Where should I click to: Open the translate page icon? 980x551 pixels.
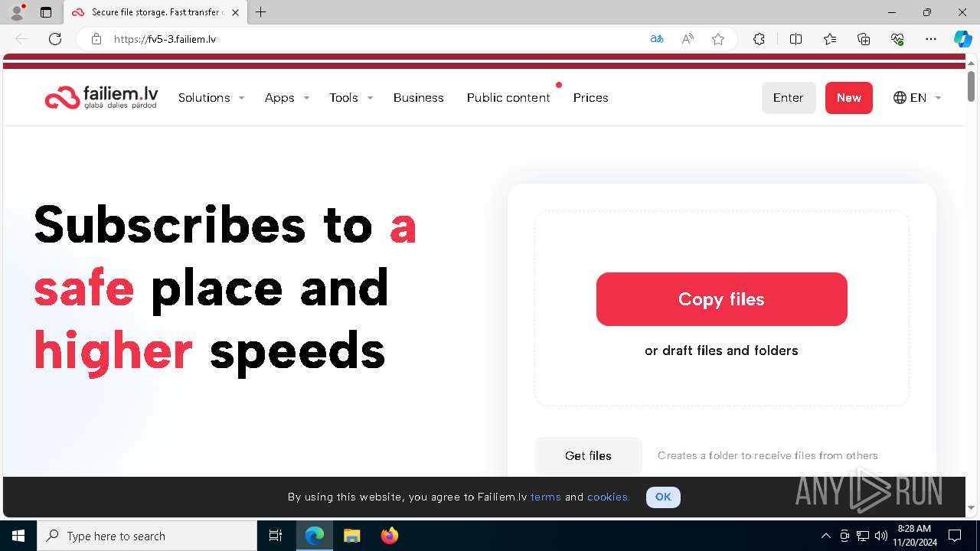point(657,39)
